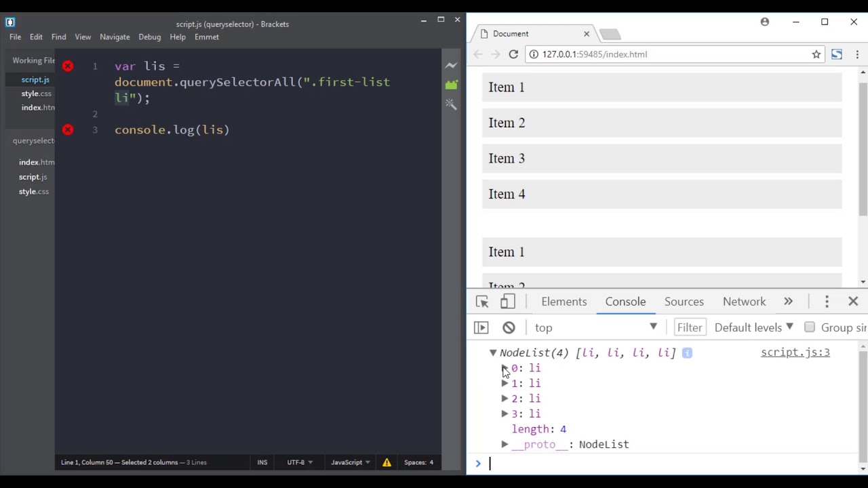The height and width of the screenshot is (488, 868).
Task: Close the Document tab
Action: pyautogui.click(x=587, y=33)
